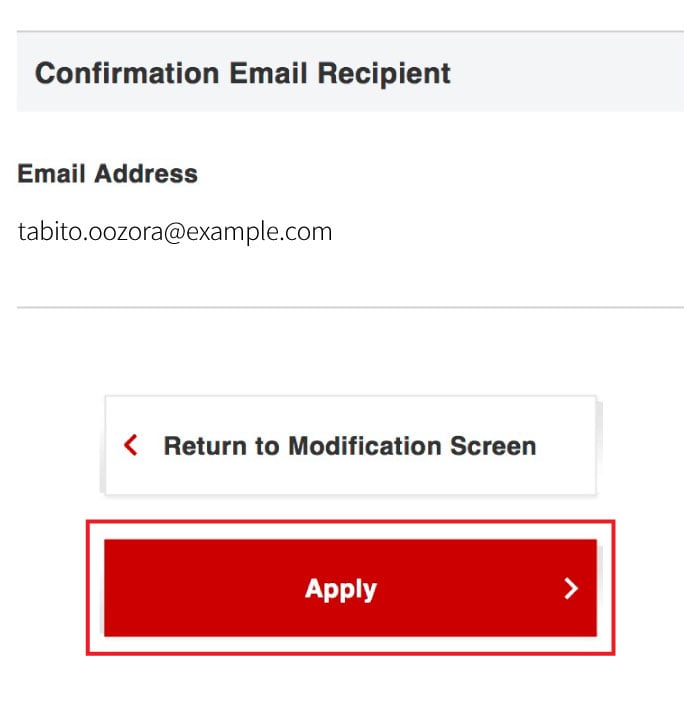Click the tabito.oozora@example.com email text

tap(175, 232)
